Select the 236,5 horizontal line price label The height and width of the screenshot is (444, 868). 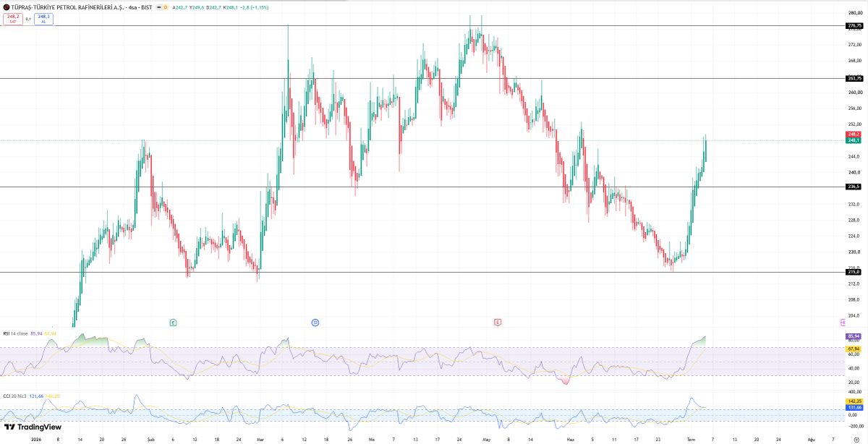[x=854, y=187]
